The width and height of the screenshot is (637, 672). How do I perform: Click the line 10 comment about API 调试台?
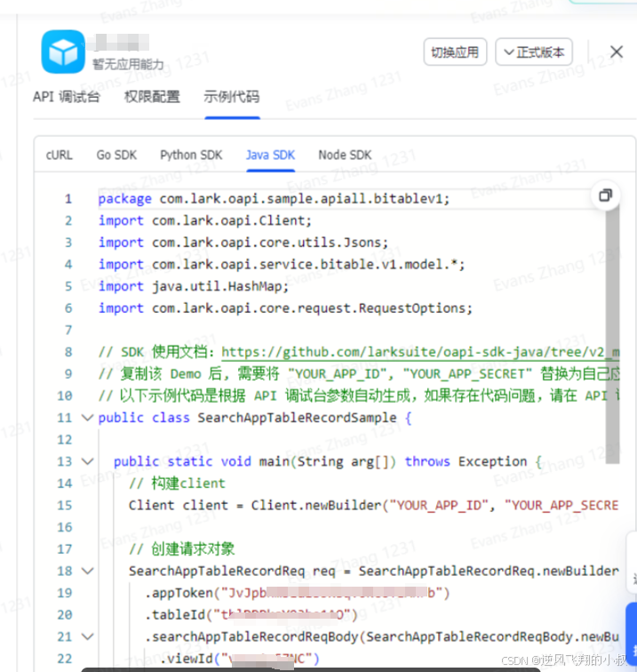359,396
